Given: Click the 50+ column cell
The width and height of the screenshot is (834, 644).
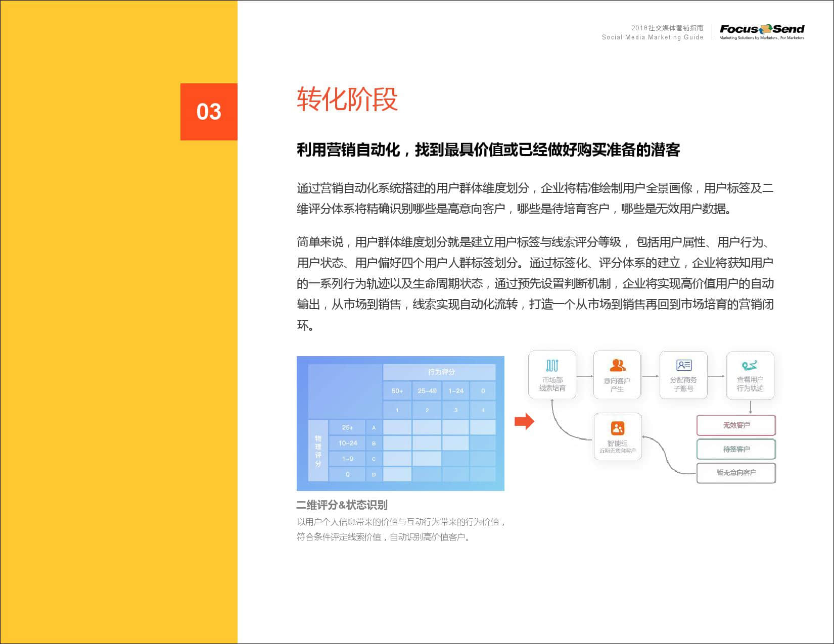Looking at the screenshot, I should click(x=397, y=391).
